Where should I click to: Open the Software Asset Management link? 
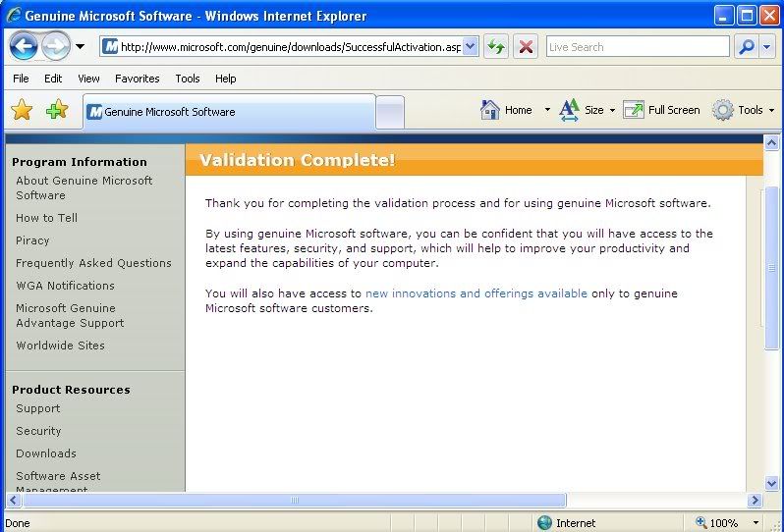[58, 481]
